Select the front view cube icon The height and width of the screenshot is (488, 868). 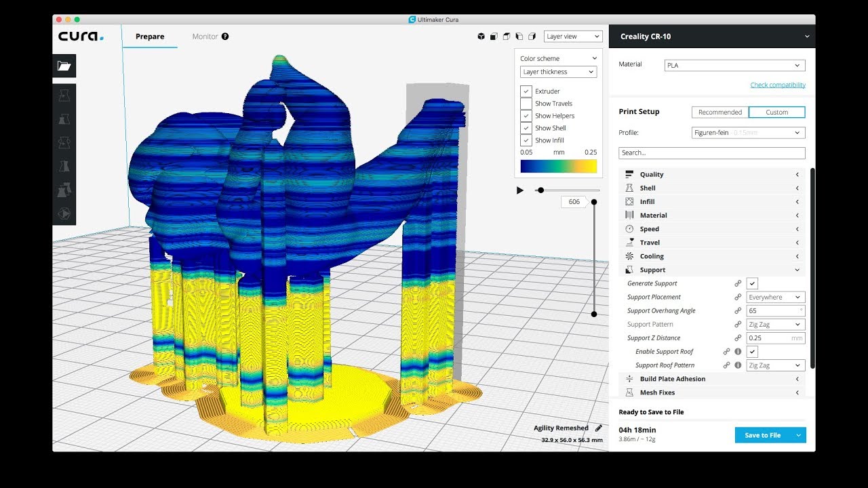click(494, 36)
